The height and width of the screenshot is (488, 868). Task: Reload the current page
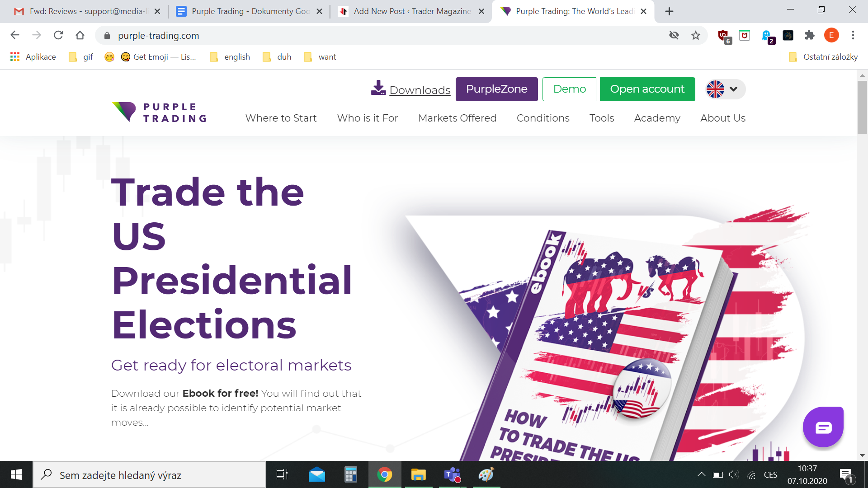click(58, 35)
